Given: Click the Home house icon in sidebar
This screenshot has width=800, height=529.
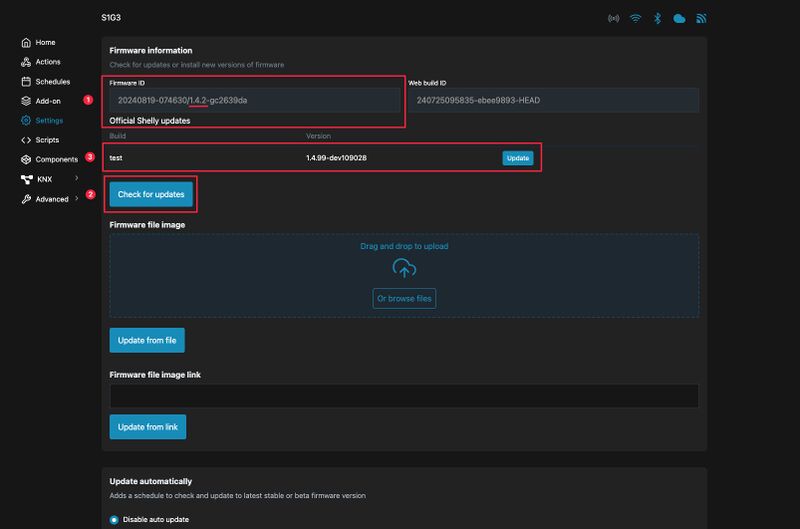Looking at the screenshot, I should point(26,43).
